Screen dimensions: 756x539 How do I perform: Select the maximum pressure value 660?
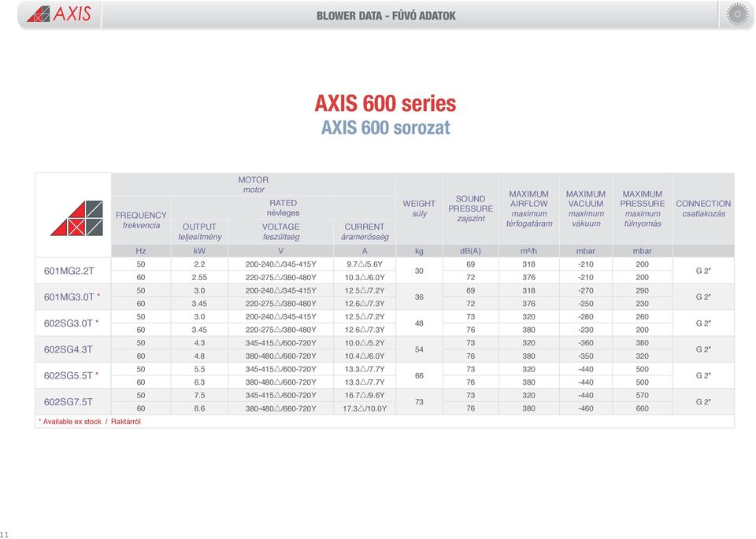643,408
